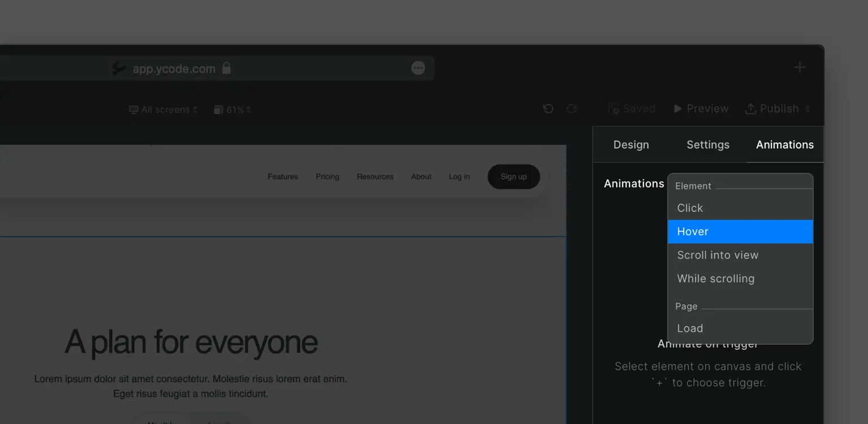This screenshot has width=868, height=424.
Task: Click the Saved status indicator
Action: coord(632,109)
